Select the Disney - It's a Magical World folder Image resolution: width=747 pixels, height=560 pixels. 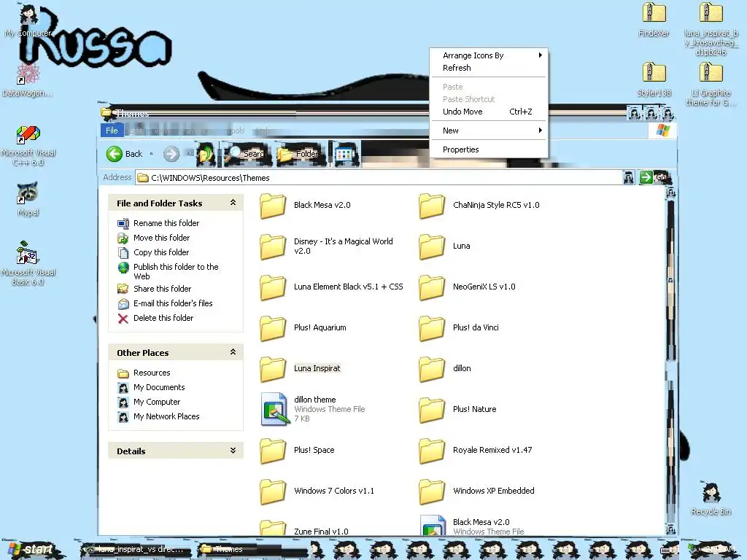[x=326, y=246]
